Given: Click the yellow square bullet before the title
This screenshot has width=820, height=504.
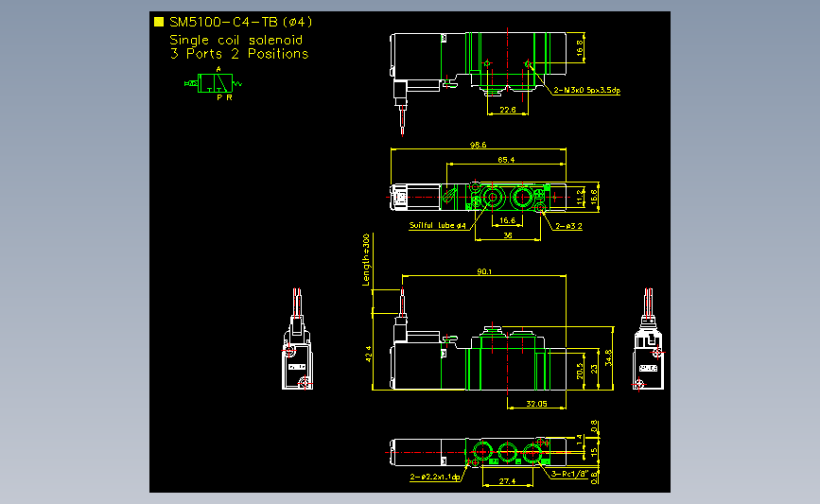Looking at the screenshot, I should pos(159,22).
